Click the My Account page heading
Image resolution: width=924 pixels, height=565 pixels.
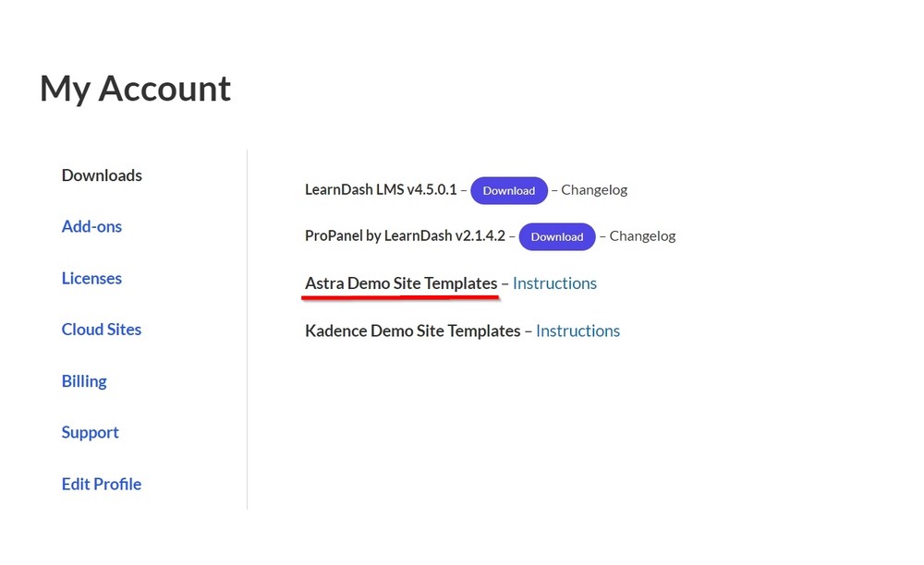point(134,89)
